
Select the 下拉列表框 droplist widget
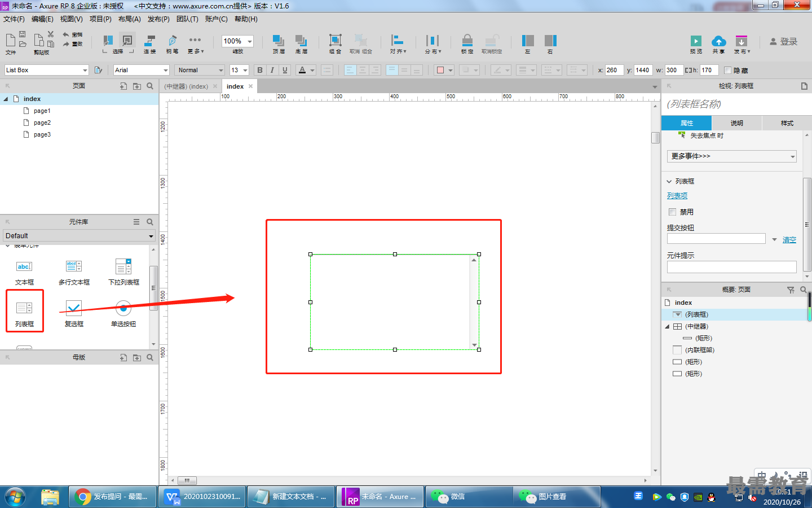[x=123, y=272]
